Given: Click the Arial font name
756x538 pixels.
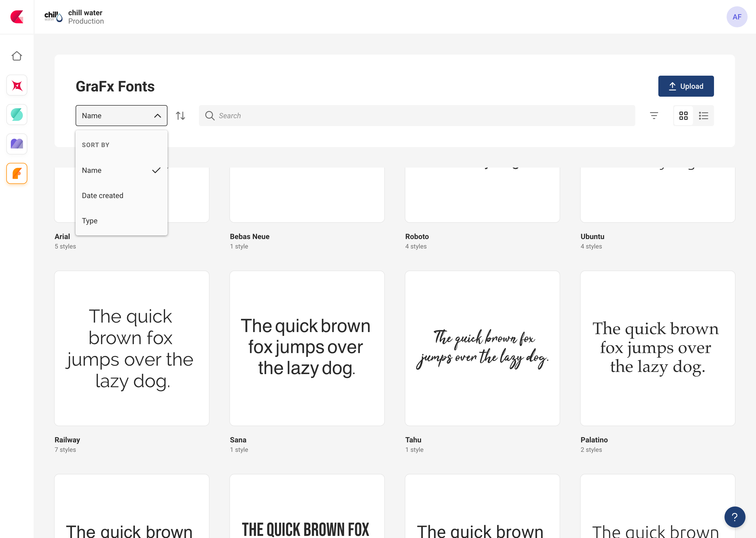Looking at the screenshot, I should [x=62, y=236].
